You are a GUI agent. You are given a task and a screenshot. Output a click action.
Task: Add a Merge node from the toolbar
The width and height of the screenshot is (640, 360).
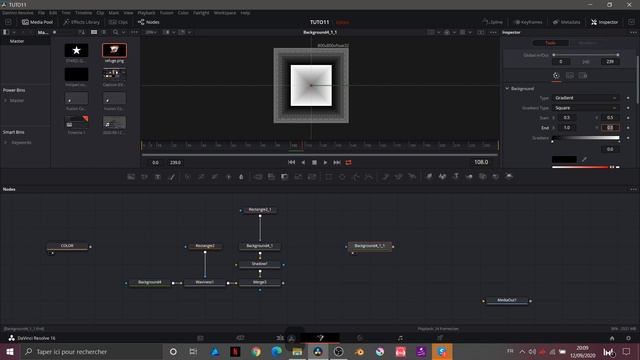[258, 177]
